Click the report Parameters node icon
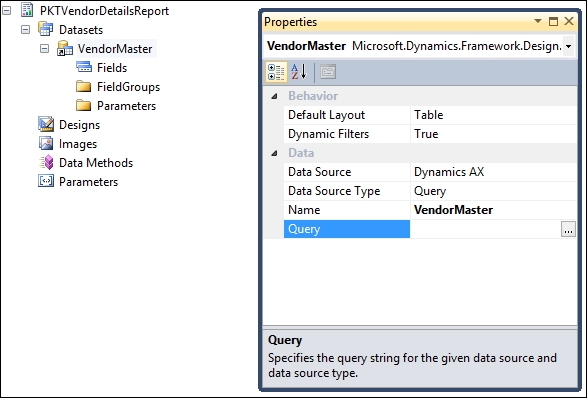The image size is (587, 398). [x=46, y=181]
